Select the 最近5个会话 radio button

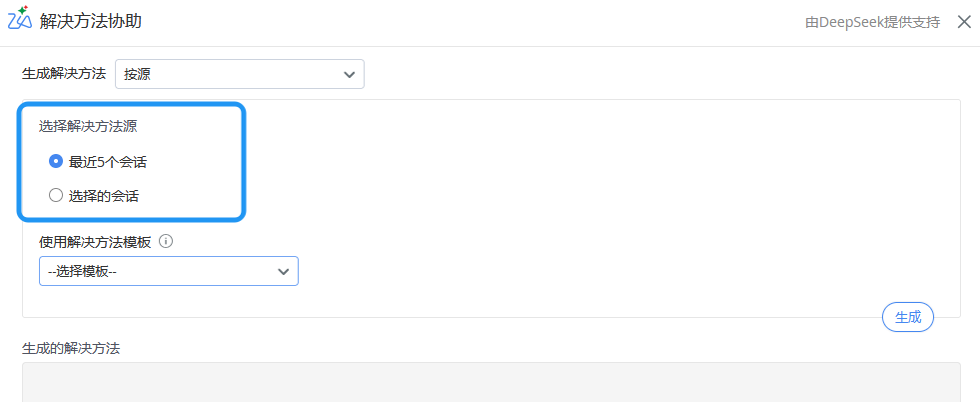point(56,161)
